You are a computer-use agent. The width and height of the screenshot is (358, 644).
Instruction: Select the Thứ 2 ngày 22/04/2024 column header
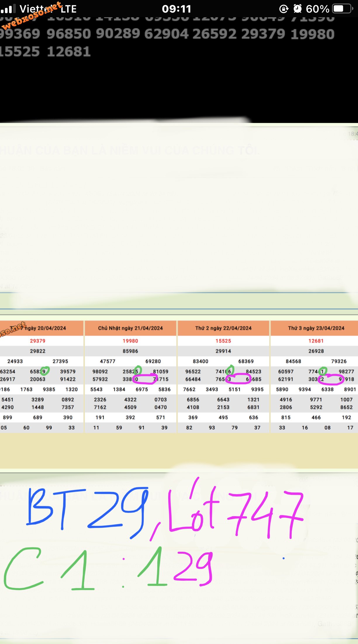(x=223, y=328)
